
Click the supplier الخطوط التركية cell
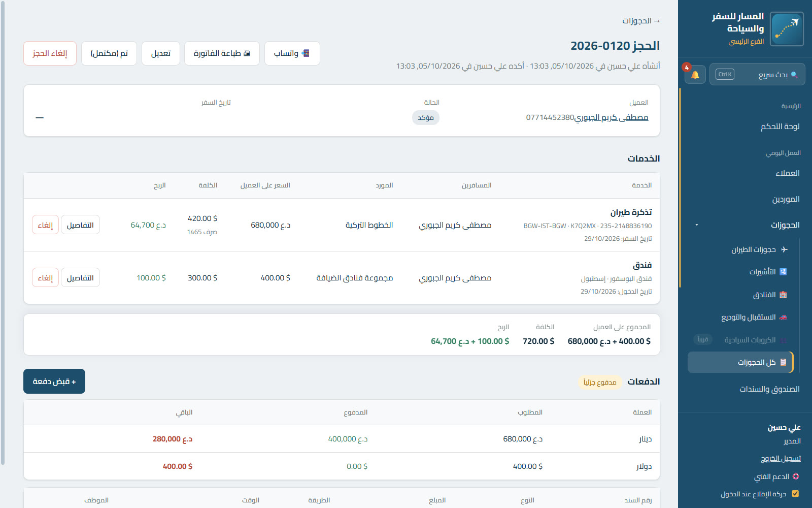pyautogui.click(x=369, y=225)
